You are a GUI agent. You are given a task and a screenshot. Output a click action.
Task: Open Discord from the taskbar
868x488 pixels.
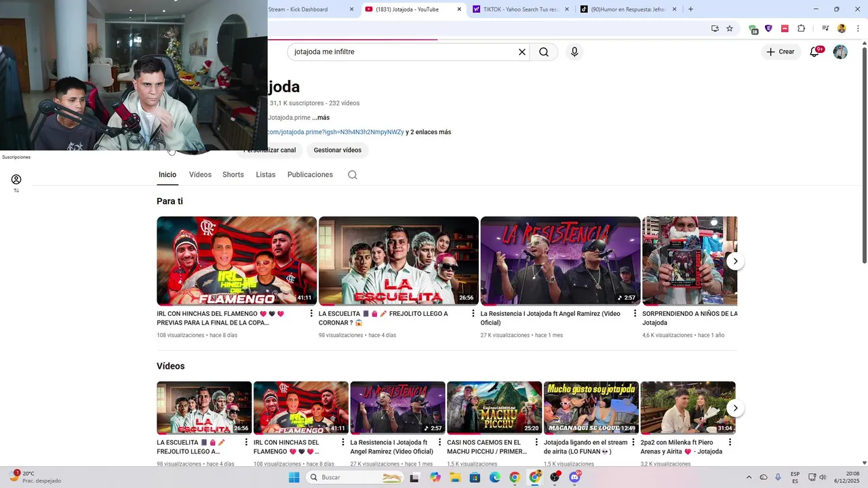coord(574,477)
